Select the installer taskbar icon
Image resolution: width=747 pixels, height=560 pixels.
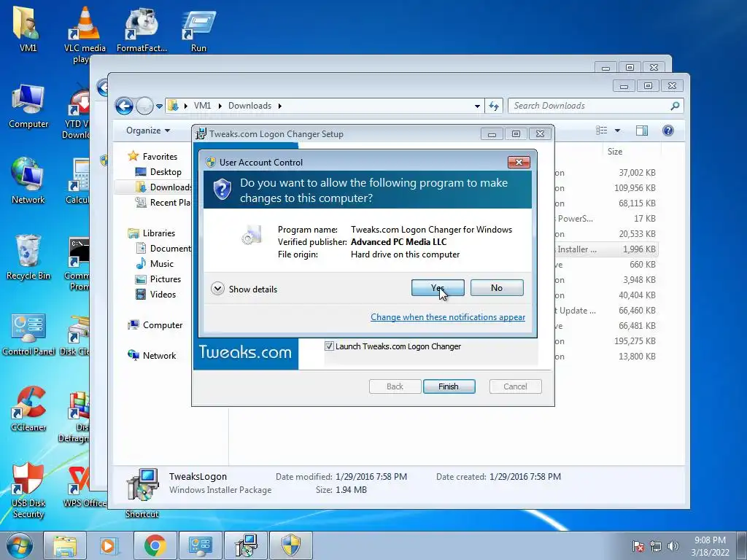point(246,545)
